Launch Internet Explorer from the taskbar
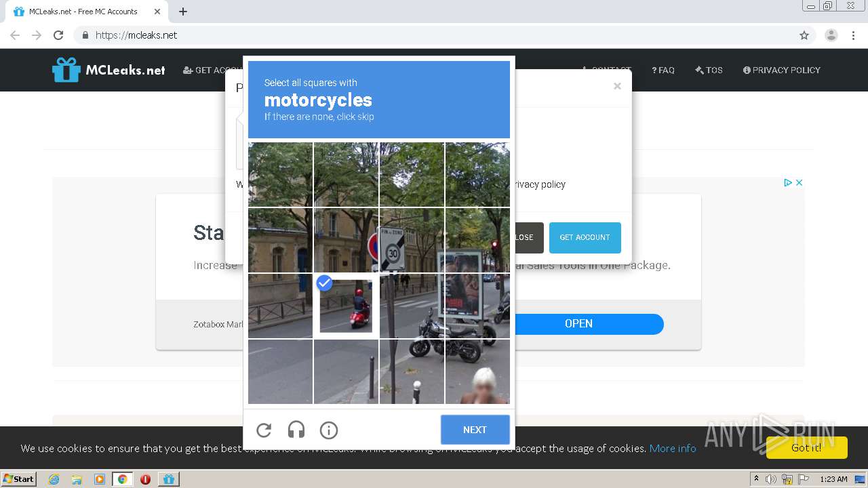Screen dimensions: 868x488 54,479
